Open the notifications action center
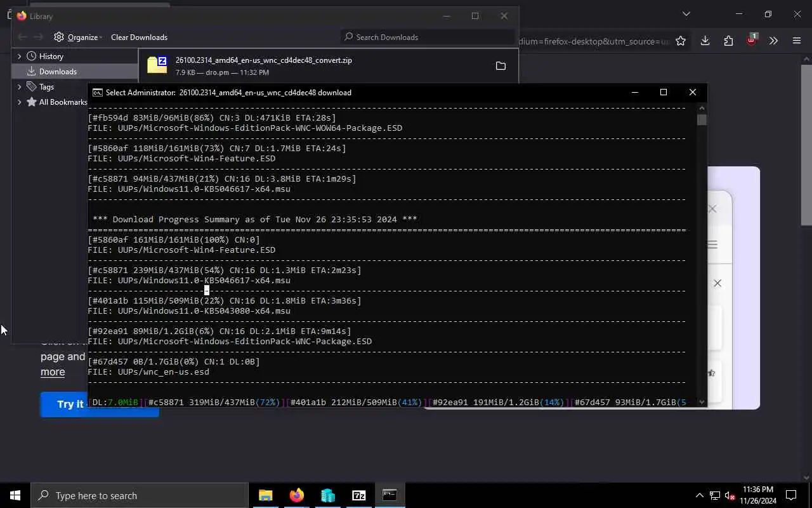The width and height of the screenshot is (812, 508). click(791, 495)
